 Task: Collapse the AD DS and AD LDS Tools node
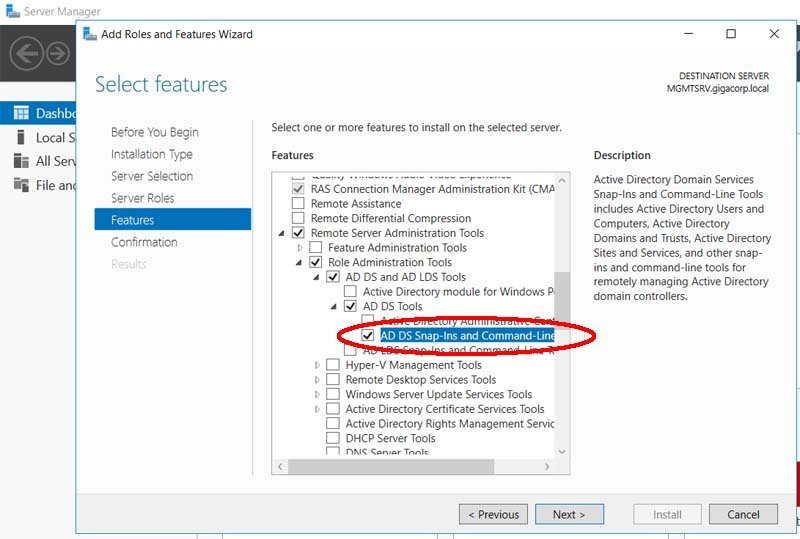(316, 277)
